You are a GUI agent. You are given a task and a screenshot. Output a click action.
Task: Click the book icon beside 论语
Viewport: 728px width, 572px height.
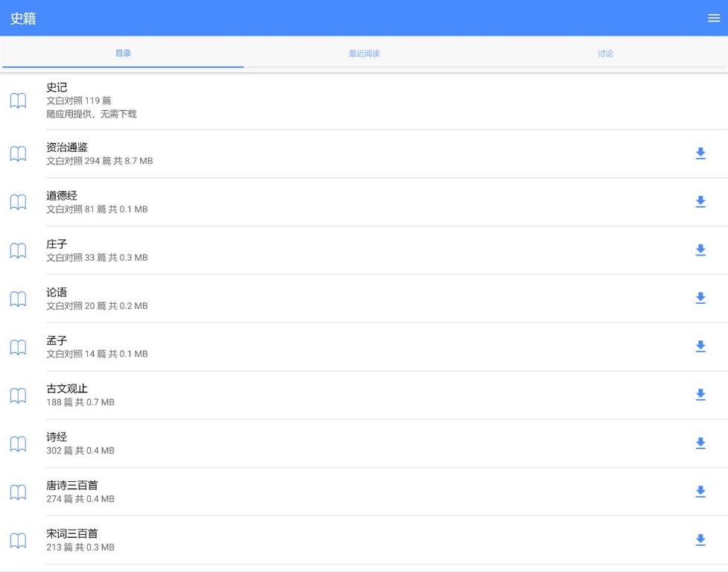pyautogui.click(x=18, y=299)
